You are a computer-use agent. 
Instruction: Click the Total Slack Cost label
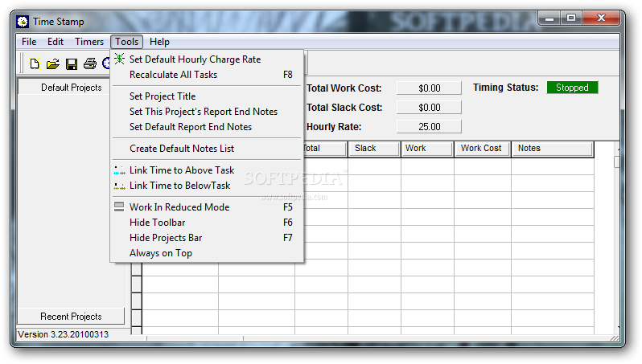pos(344,108)
